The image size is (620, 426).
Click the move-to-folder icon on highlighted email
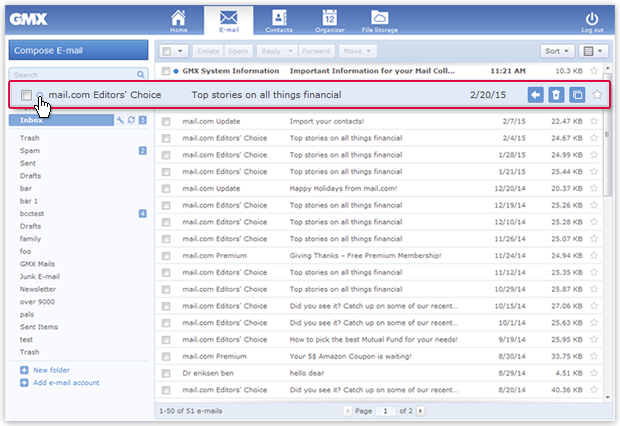(x=577, y=95)
